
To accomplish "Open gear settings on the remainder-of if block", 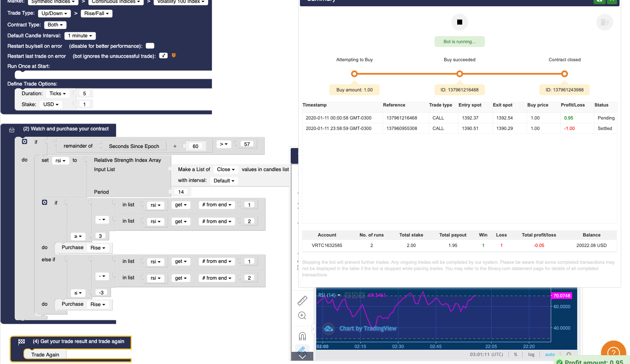I will 24,142.
